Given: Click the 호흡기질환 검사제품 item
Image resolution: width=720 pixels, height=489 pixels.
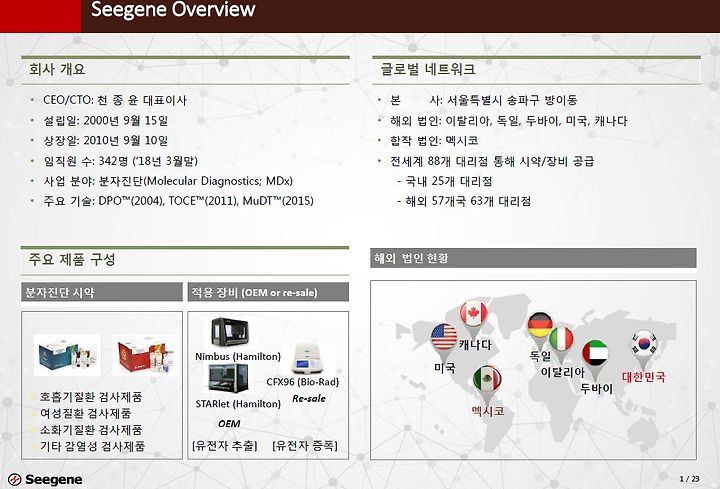Looking at the screenshot, I should tap(91, 397).
